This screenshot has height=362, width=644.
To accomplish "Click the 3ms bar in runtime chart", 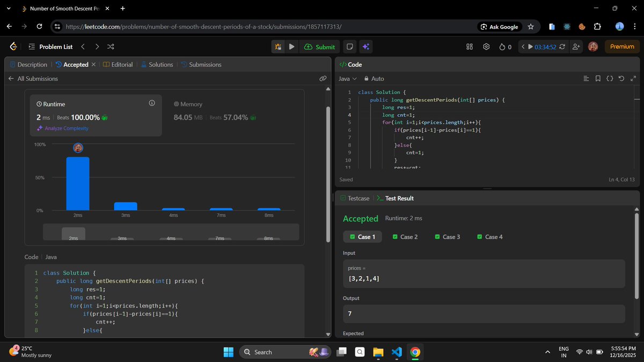I will (x=126, y=206).
